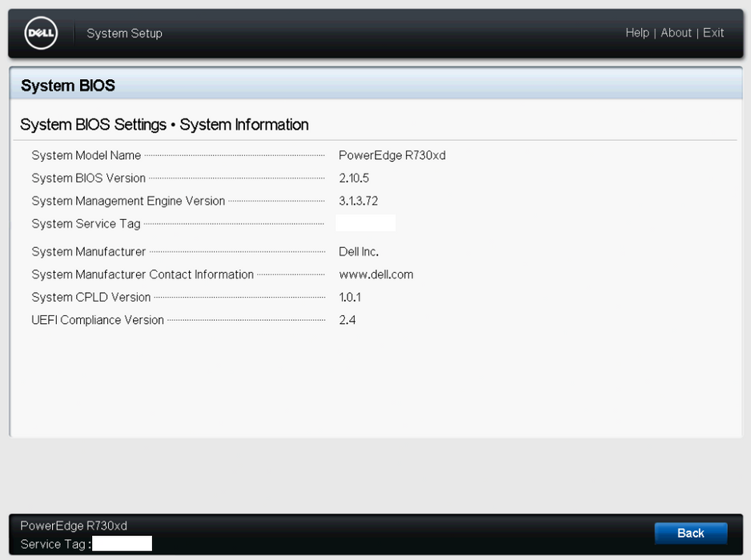Select the System Service Tag label

86,223
